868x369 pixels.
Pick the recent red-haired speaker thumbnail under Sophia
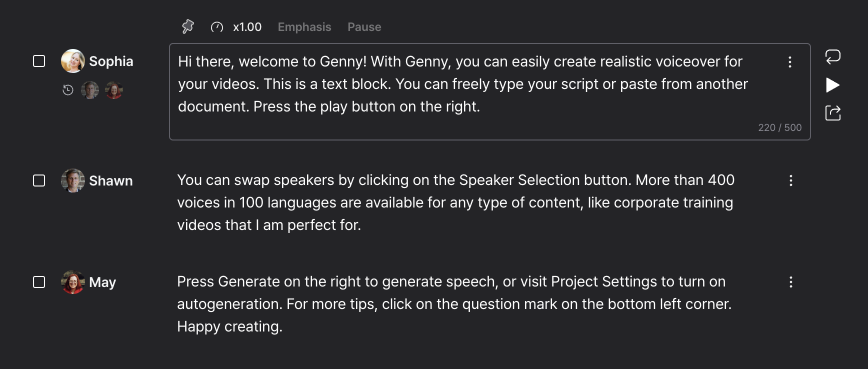point(114,90)
